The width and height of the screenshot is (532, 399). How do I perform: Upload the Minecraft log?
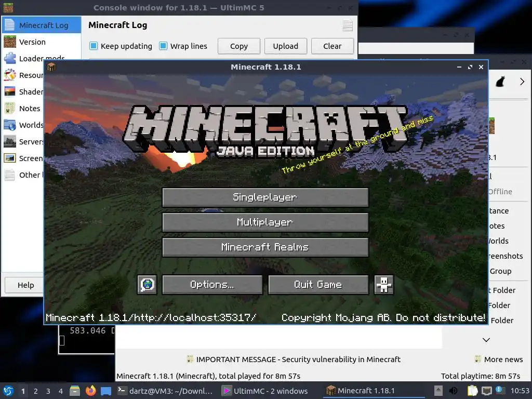pos(286,46)
